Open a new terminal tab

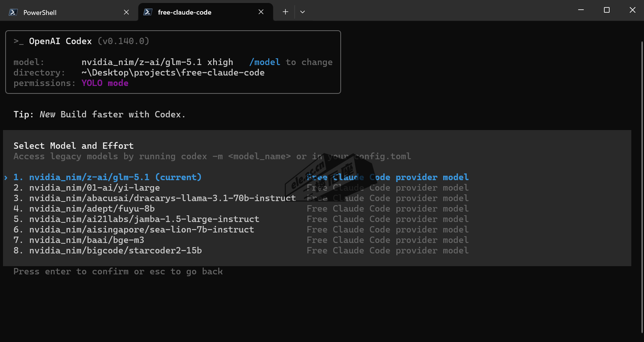click(x=285, y=12)
